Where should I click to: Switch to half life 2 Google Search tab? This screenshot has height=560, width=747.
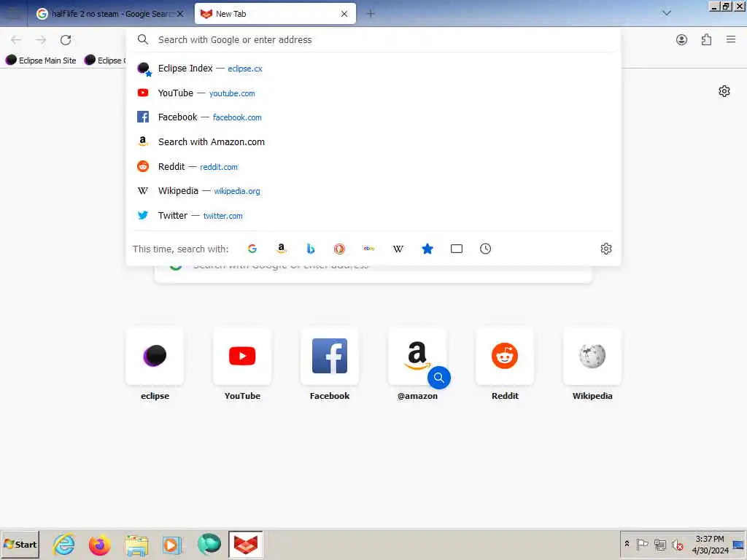click(x=109, y=14)
